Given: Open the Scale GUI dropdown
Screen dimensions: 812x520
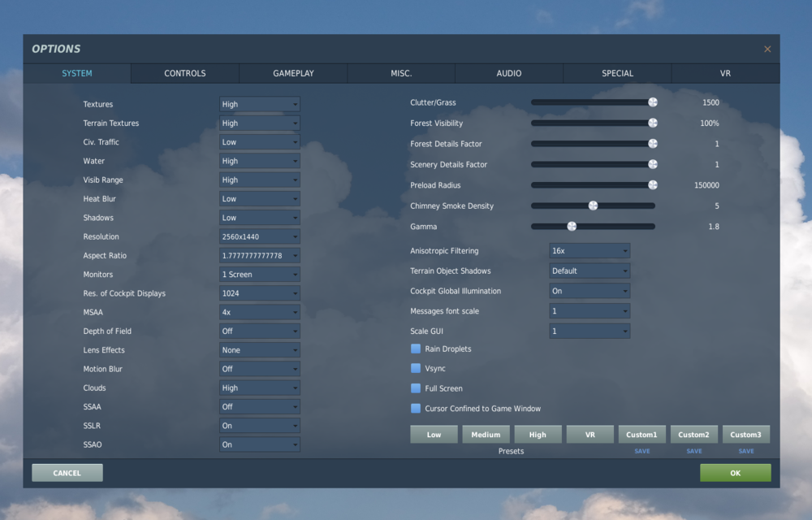Looking at the screenshot, I should pyautogui.click(x=589, y=331).
